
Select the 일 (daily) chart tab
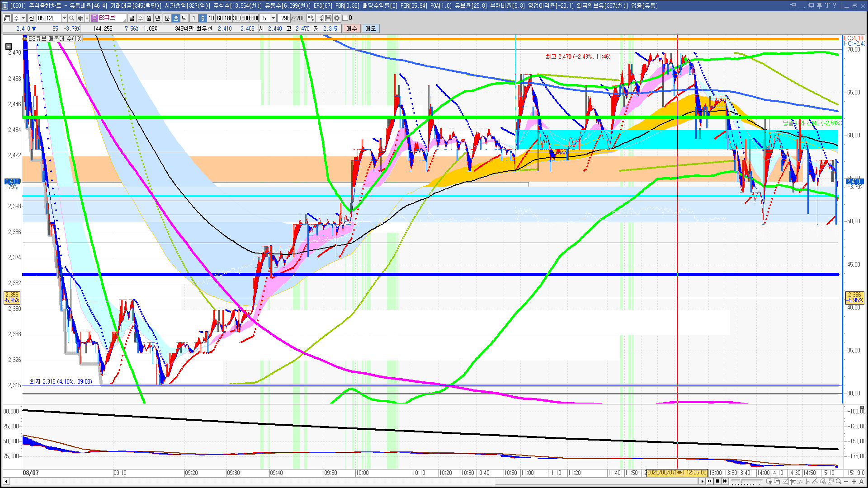click(132, 18)
